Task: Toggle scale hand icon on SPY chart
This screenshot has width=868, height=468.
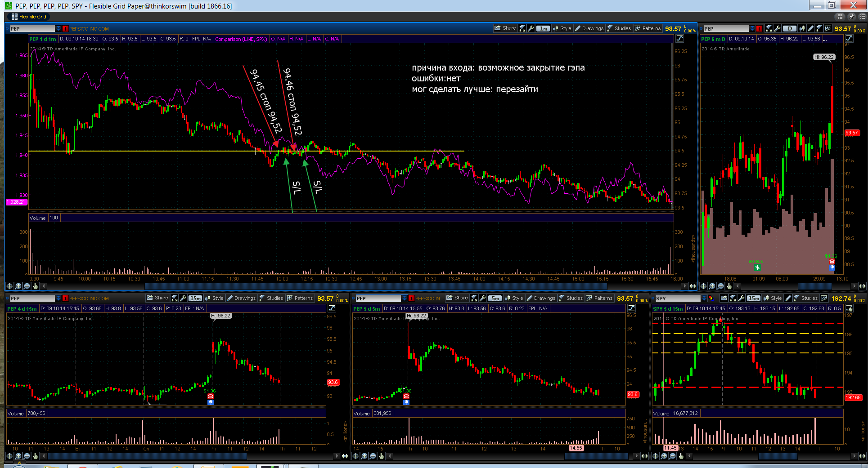Action: coord(849,308)
